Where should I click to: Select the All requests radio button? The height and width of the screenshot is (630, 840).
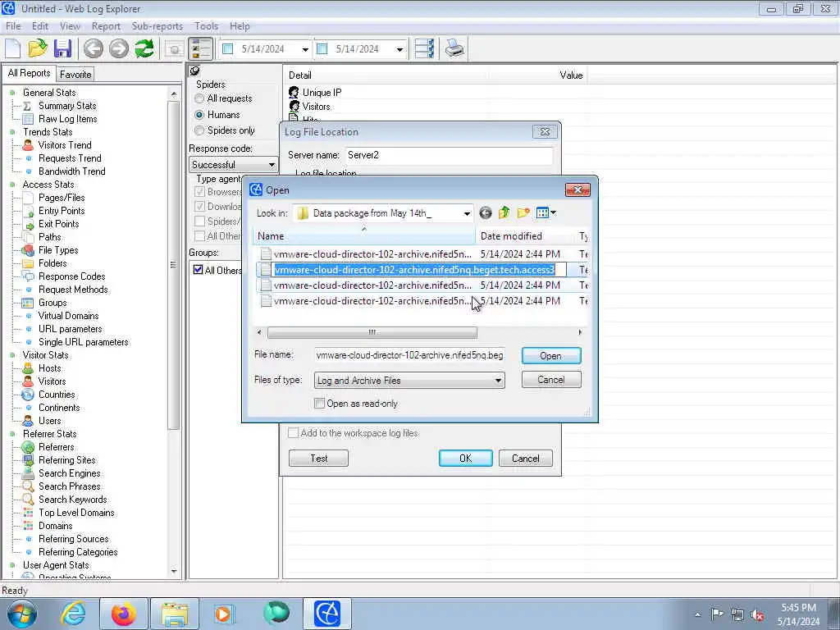click(x=199, y=98)
